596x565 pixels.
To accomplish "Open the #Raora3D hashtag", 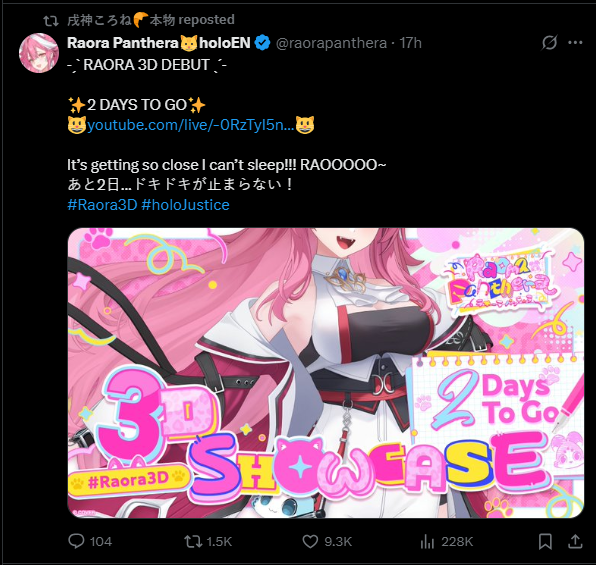I will point(102,205).
